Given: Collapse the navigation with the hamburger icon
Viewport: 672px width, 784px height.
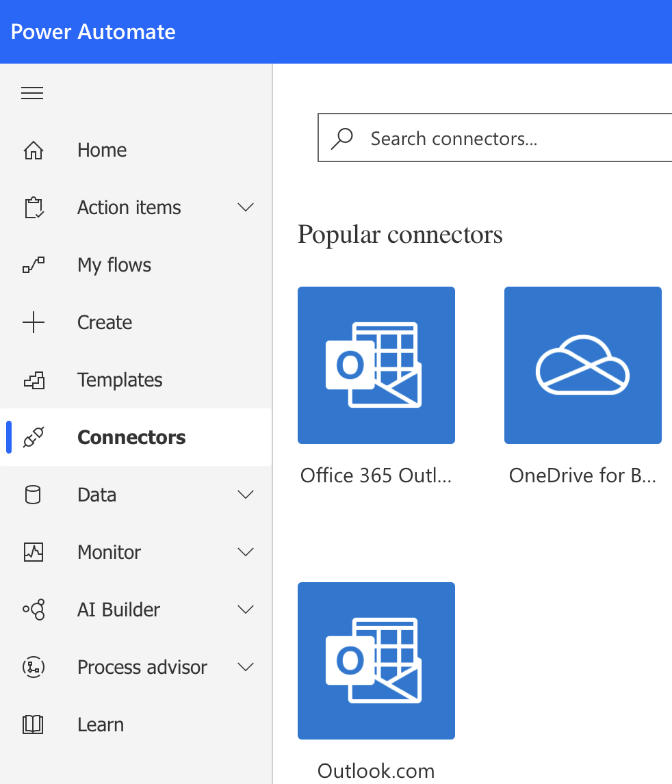Looking at the screenshot, I should pos(31,92).
